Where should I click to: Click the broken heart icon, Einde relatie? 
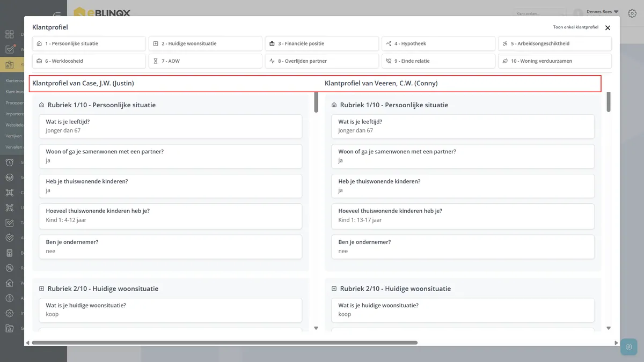tap(389, 61)
